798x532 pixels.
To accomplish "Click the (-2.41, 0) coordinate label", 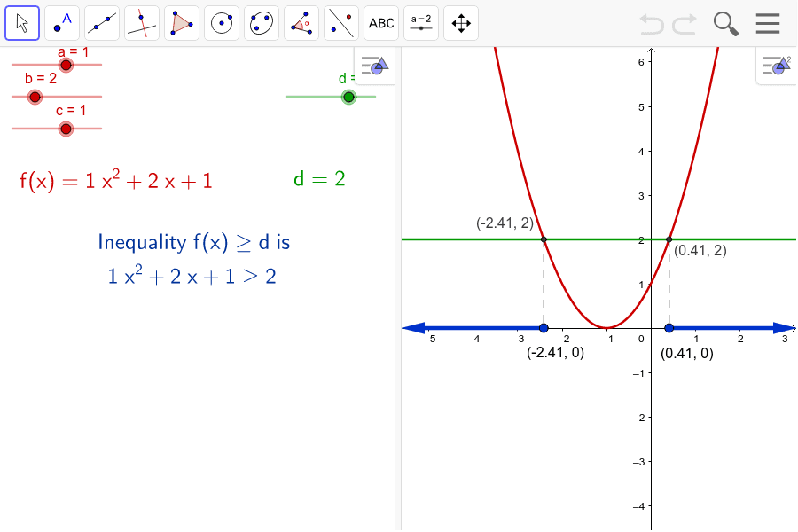I will tap(555, 353).
